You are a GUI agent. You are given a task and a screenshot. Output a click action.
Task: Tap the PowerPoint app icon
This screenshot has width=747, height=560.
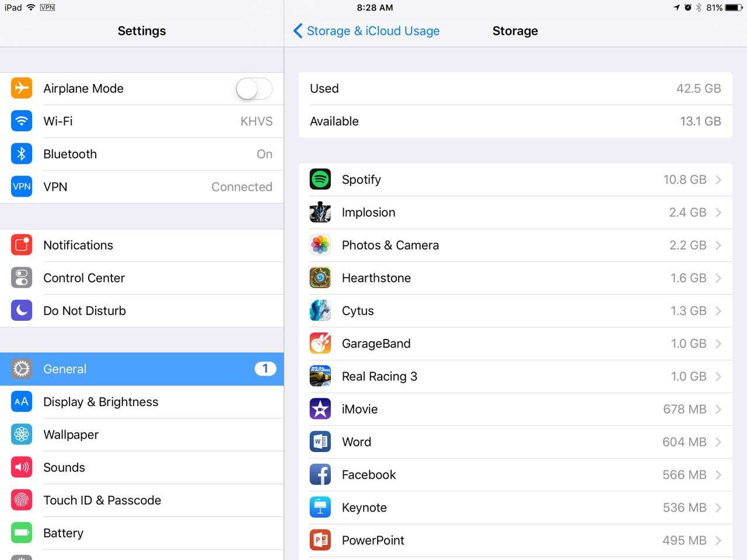(x=320, y=540)
